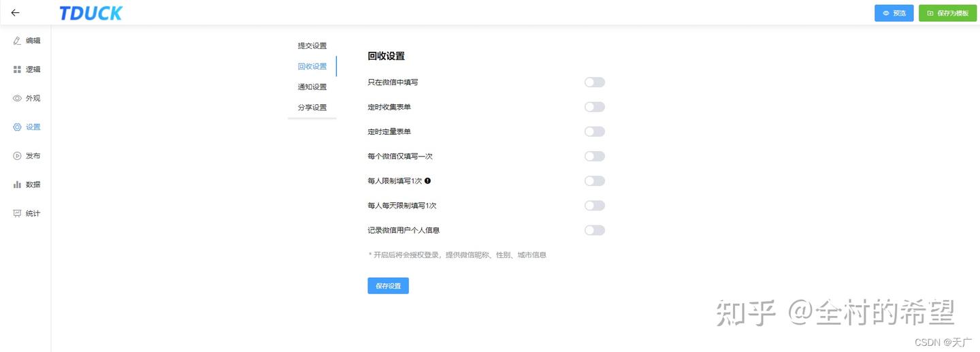Open 通知设置 tab
This screenshot has width=980, height=352.
point(312,86)
